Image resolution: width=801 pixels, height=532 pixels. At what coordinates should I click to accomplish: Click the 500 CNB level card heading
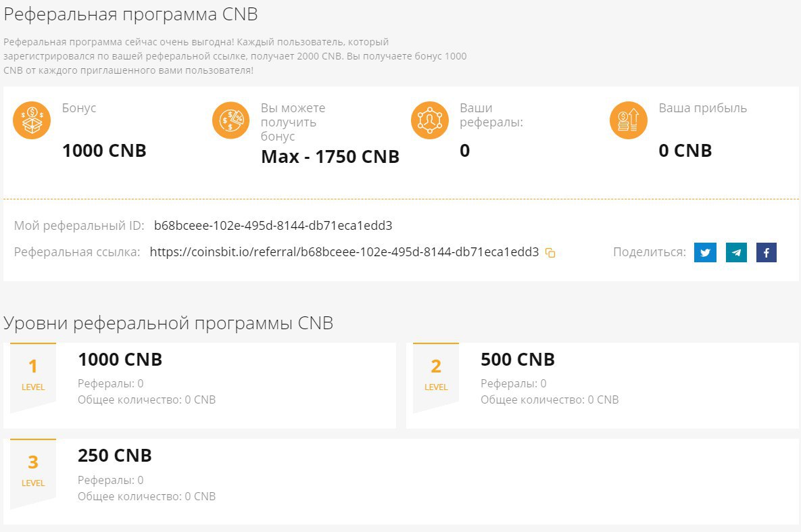point(517,360)
